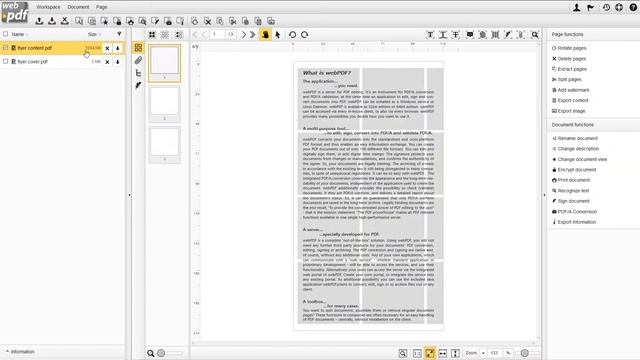Collapse the right panel splitter arrow

tap(544, 195)
